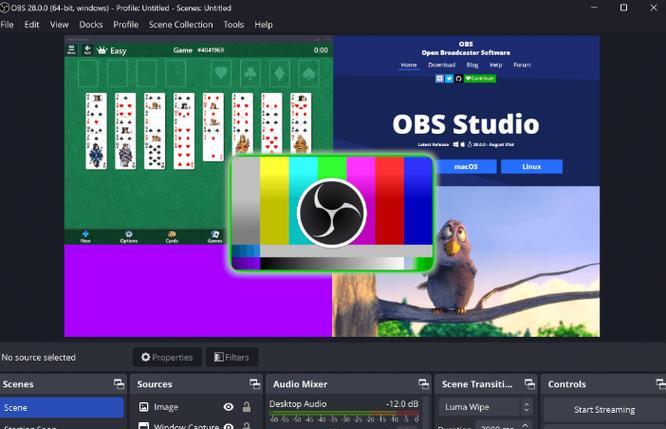The width and height of the screenshot is (666, 429).
Task: Open the Scene Collection menu
Action: tap(181, 25)
